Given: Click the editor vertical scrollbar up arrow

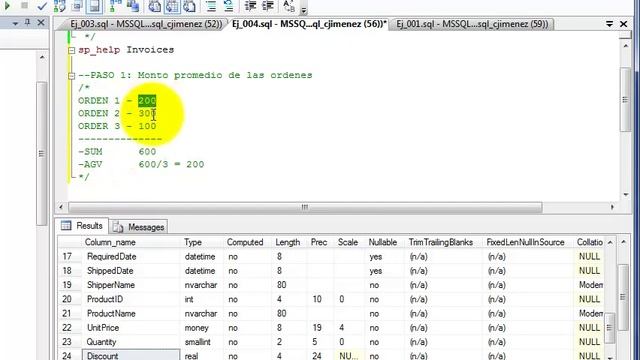Looking at the screenshot, I should (626, 46).
